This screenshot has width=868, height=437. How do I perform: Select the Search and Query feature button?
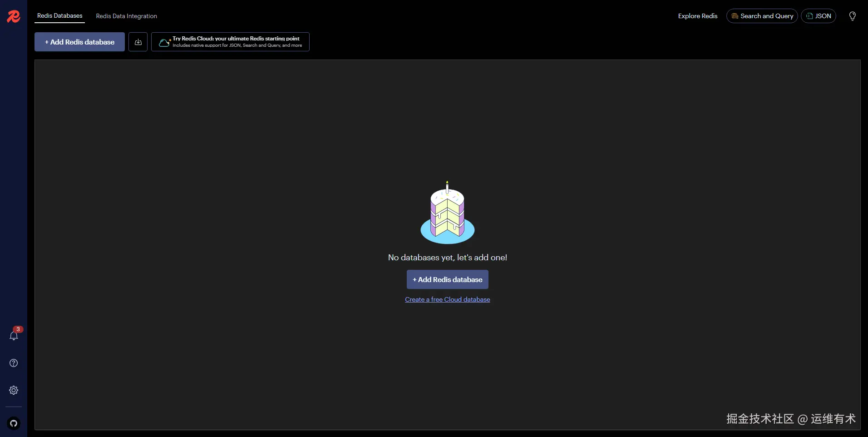click(762, 16)
